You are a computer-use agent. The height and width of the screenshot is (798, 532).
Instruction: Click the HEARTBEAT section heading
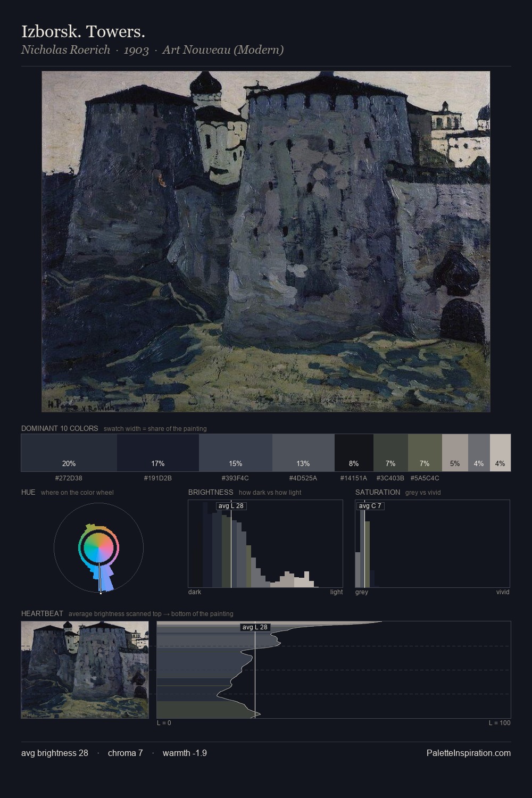(x=42, y=613)
